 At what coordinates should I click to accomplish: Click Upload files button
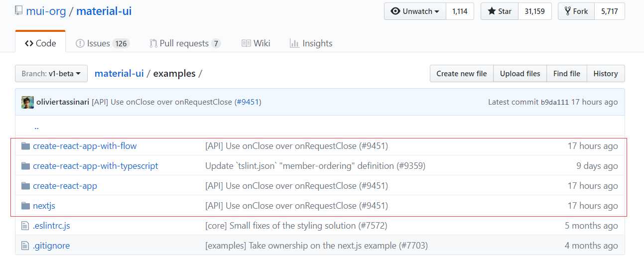pyautogui.click(x=520, y=74)
